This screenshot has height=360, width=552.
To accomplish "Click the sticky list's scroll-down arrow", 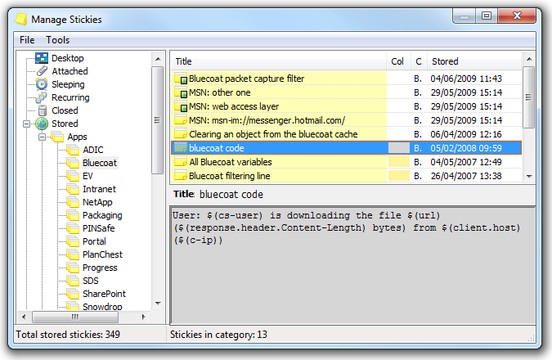I will tap(528, 176).
